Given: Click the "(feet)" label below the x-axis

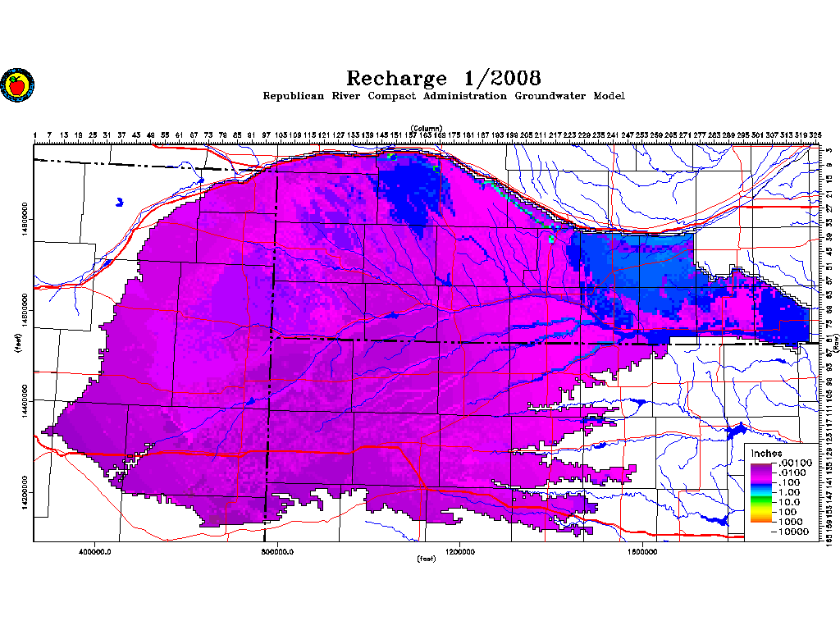Looking at the screenshot, I should 427,559.
